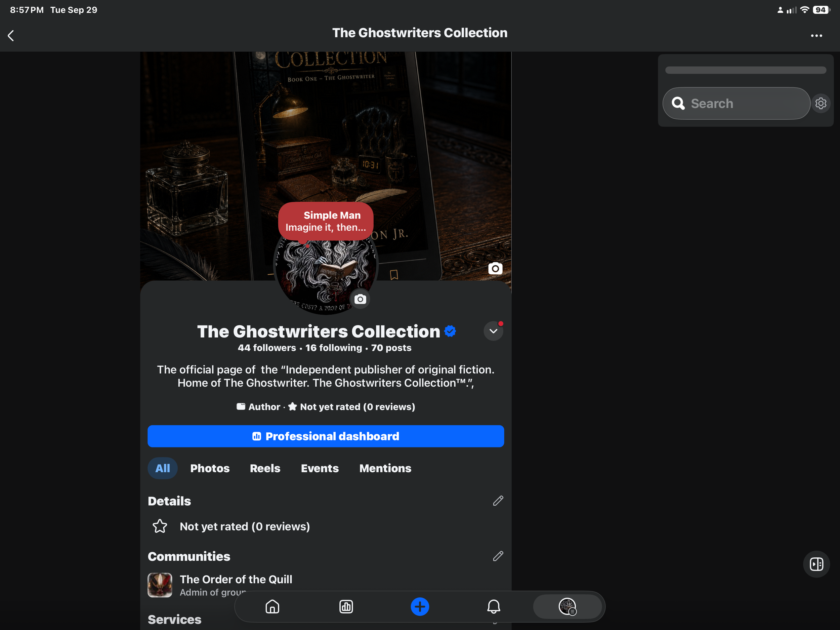This screenshot has height=630, width=840.
Task: Open the Professional dashboard
Action: pos(326,436)
